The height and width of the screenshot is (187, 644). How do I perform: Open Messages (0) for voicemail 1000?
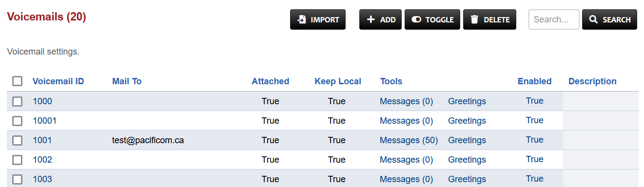(x=407, y=101)
